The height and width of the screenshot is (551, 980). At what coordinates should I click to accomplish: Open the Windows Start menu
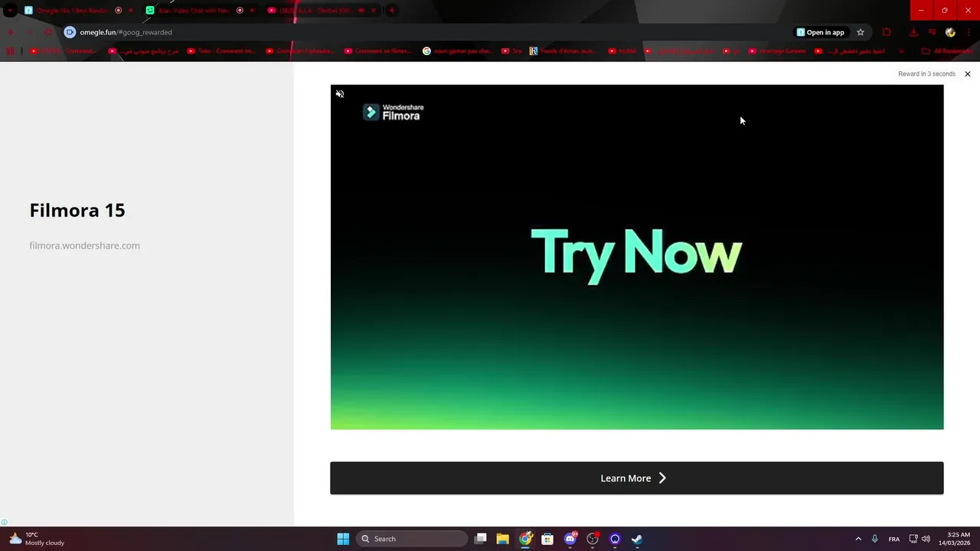(x=343, y=539)
